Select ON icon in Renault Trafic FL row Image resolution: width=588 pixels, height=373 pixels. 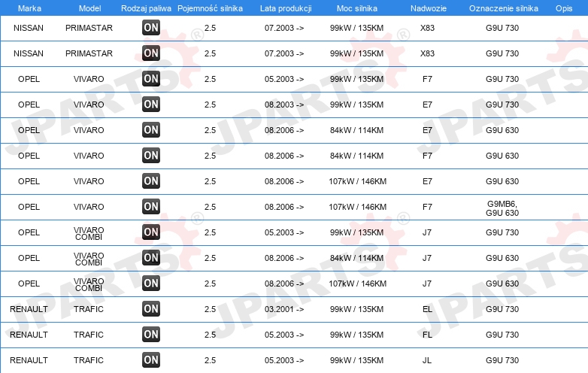[151, 335]
